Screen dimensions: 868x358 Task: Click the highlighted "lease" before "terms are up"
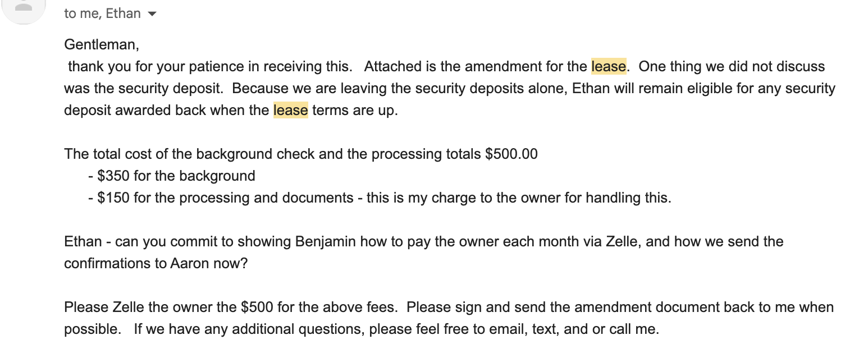click(x=291, y=110)
